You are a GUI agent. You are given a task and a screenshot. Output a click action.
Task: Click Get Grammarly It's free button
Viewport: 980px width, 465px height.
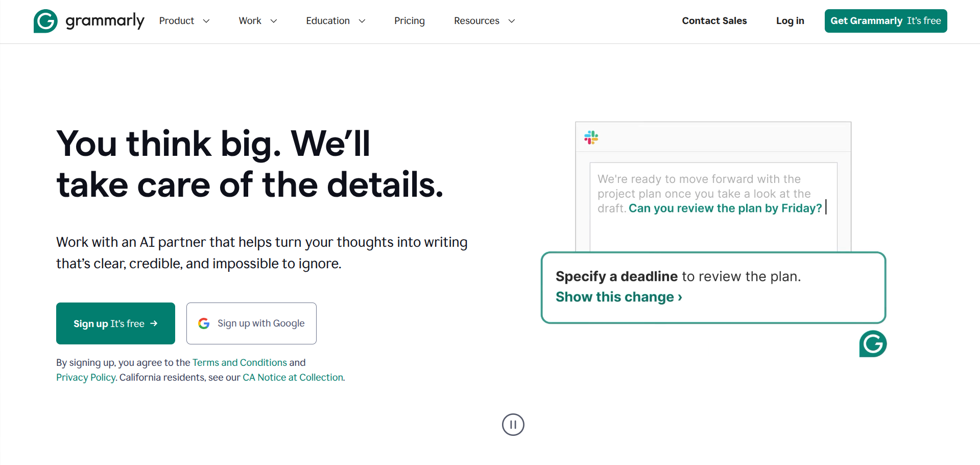886,21
